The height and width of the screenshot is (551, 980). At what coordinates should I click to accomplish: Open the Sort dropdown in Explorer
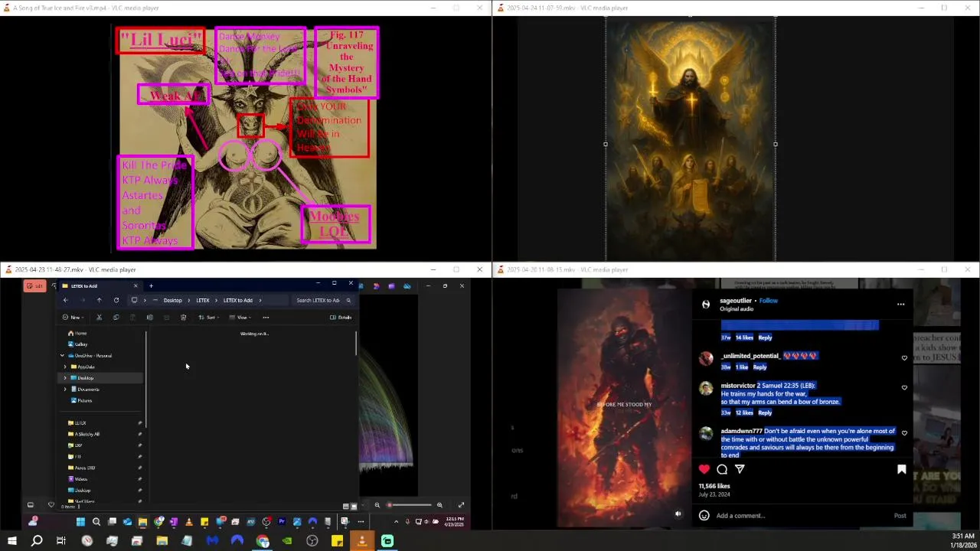tap(211, 317)
